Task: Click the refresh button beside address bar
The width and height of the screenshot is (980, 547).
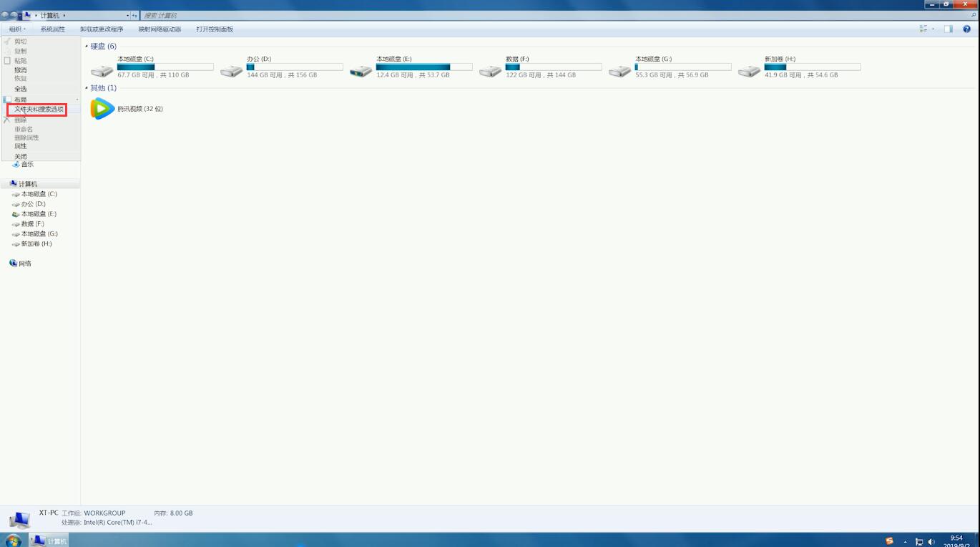Action: pyautogui.click(x=134, y=15)
